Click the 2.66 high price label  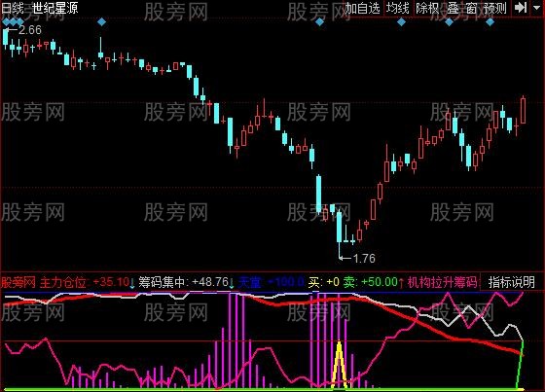pos(30,30)
